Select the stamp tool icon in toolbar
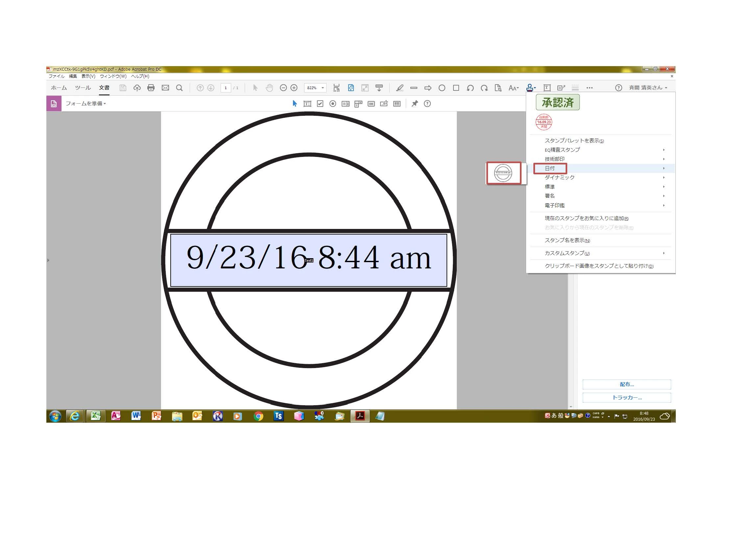This screenshot has height=546, width=756. pos(530,88)
